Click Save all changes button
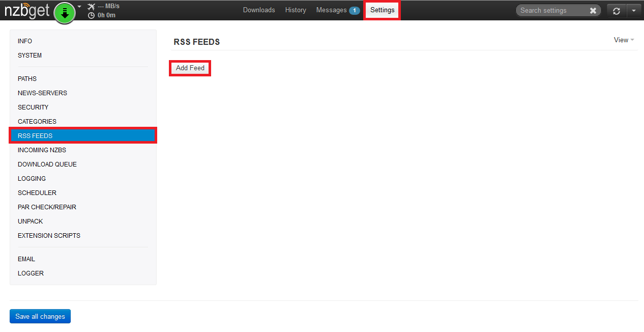Screen dimensions: 644x332 pos(40,316)
